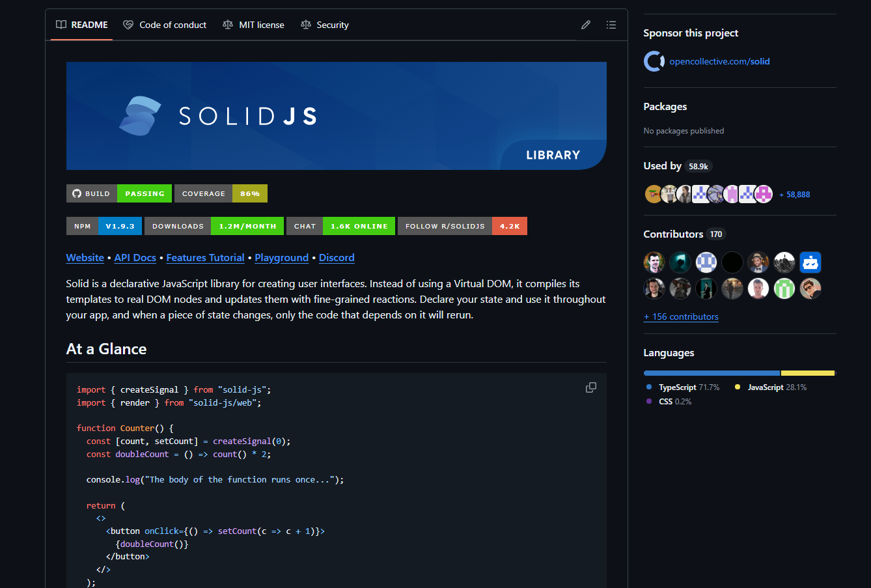Click the NPM v1.9.3 badge
Image resolution: width=871 pixels, height=588 pixels.
(104, 226)
